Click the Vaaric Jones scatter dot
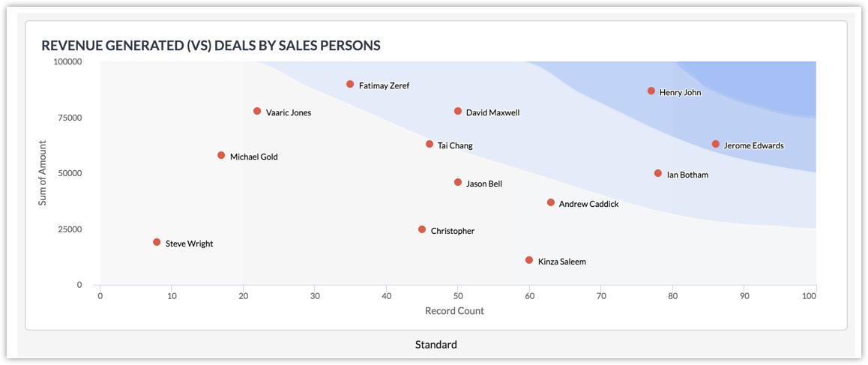This screenshot has width=868, height=365. (x=257, y=112)
